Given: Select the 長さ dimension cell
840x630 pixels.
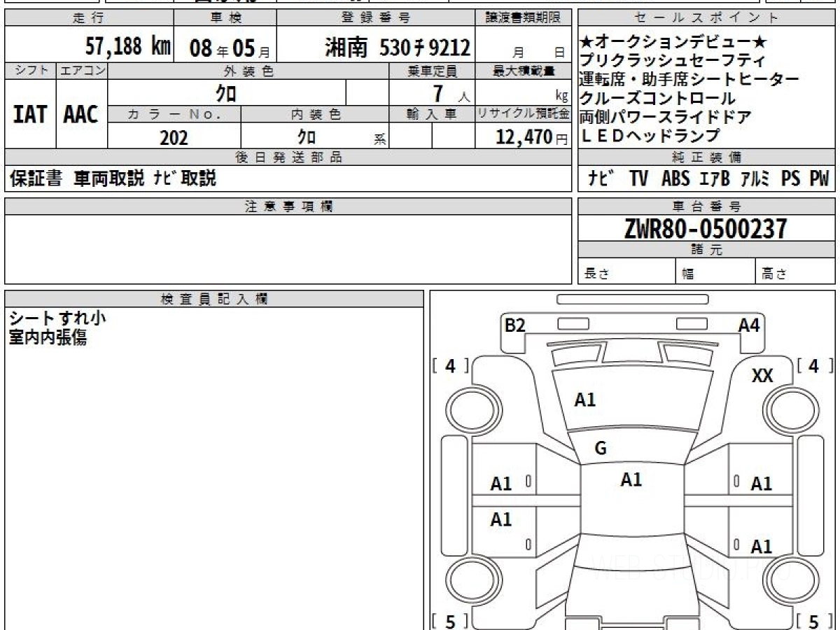Looking at the screenshot, I should [x=627, y=272].
